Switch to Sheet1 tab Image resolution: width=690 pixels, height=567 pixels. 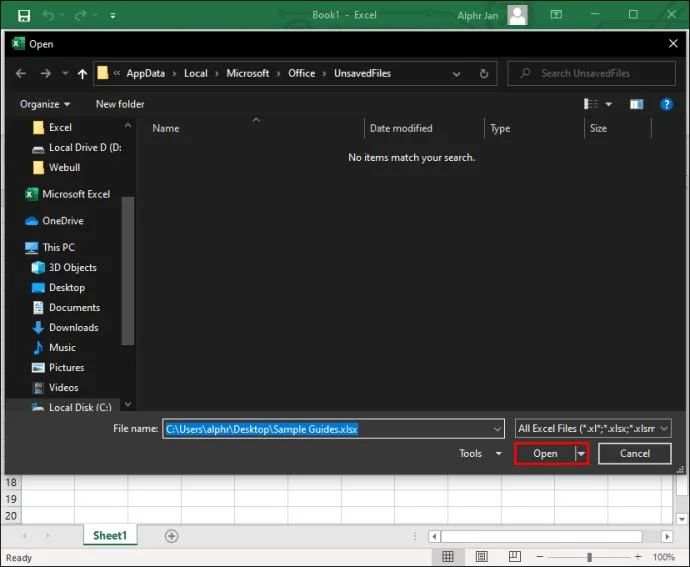coord(110,536)
